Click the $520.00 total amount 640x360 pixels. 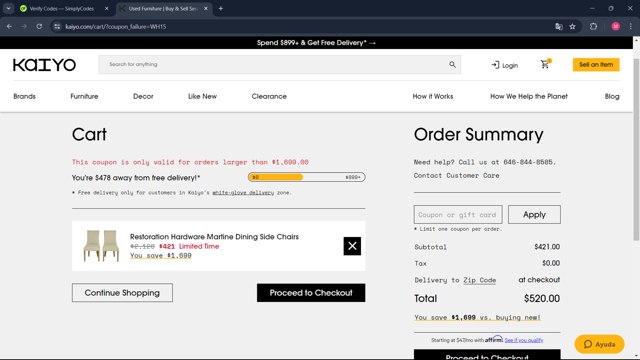(542, 298)
